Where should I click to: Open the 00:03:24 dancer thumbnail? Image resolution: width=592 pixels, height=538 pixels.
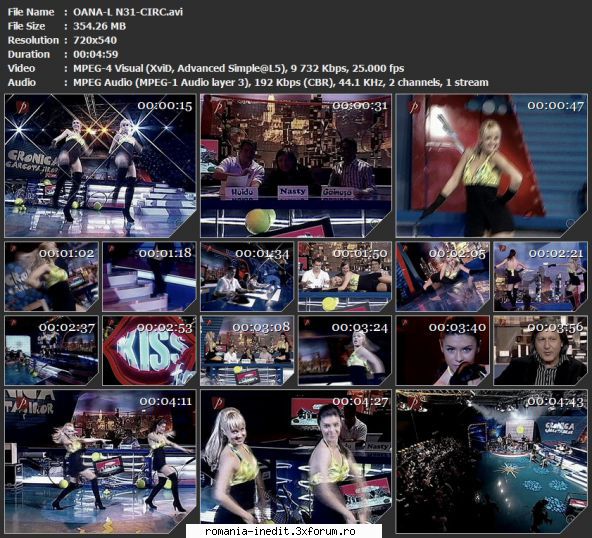[345, 350]
